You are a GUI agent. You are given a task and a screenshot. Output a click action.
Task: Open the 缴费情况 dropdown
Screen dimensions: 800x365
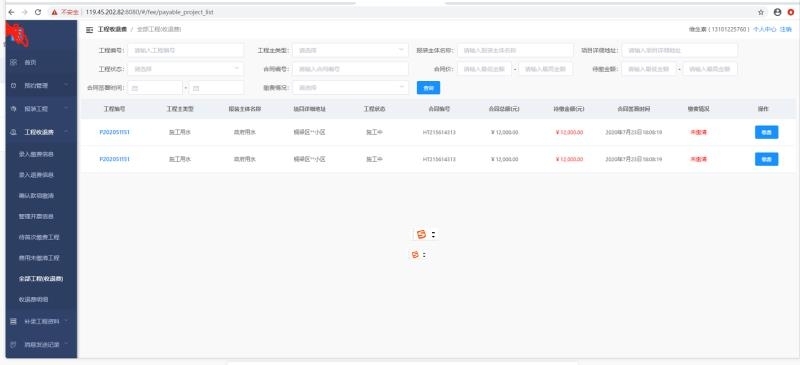pos(351,87)
